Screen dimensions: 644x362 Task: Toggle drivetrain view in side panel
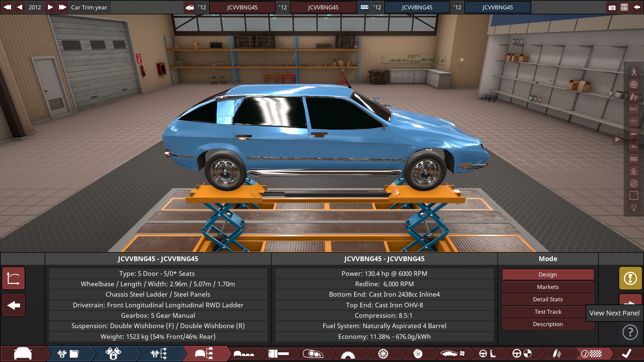pyautogui.click(x=634, y=109)
